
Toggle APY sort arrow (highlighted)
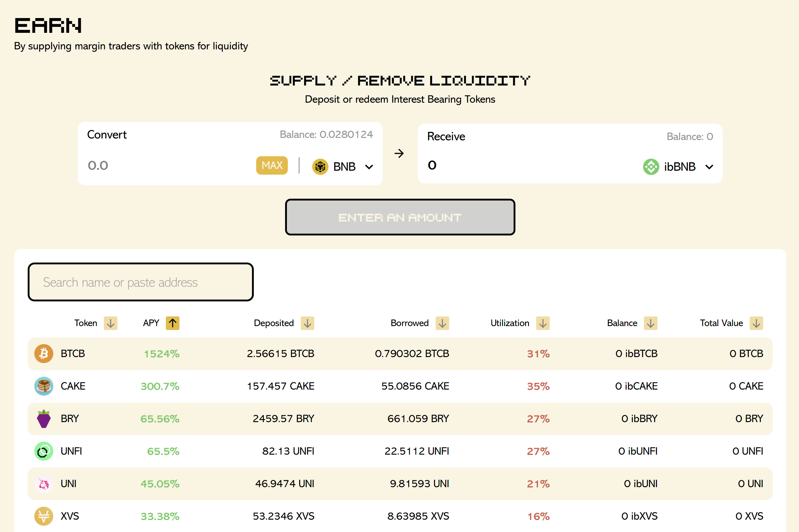coord(173,323)
